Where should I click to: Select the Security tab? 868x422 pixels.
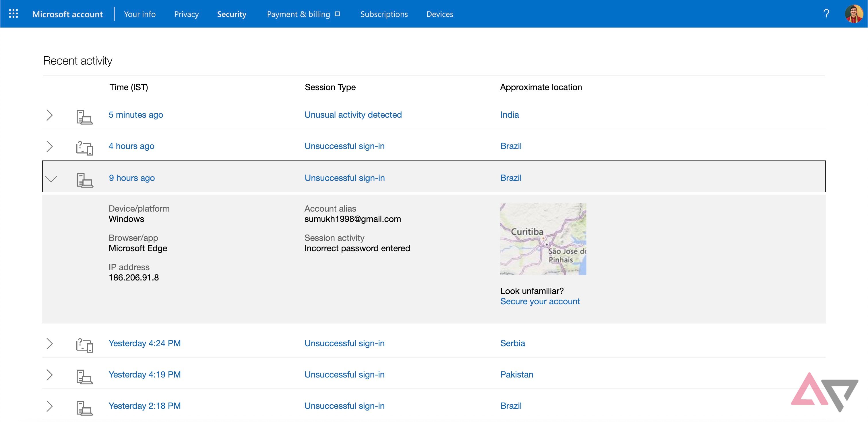[x=232, y=14]
